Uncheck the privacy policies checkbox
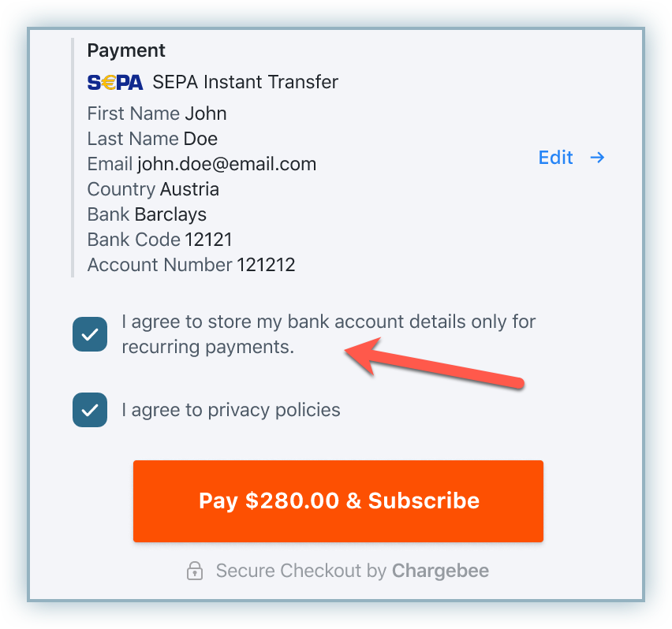This screenshot has width=672, height=629. [x=90, y=410]
